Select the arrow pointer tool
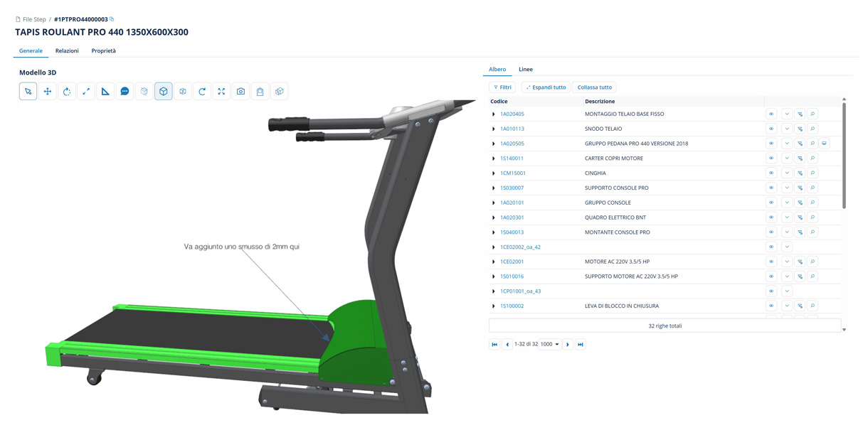The image size is (868, 430). [28, 92]
